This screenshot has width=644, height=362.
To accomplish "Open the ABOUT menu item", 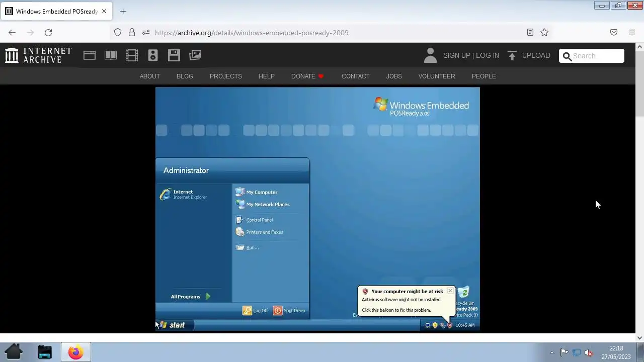I will (150, 76).
